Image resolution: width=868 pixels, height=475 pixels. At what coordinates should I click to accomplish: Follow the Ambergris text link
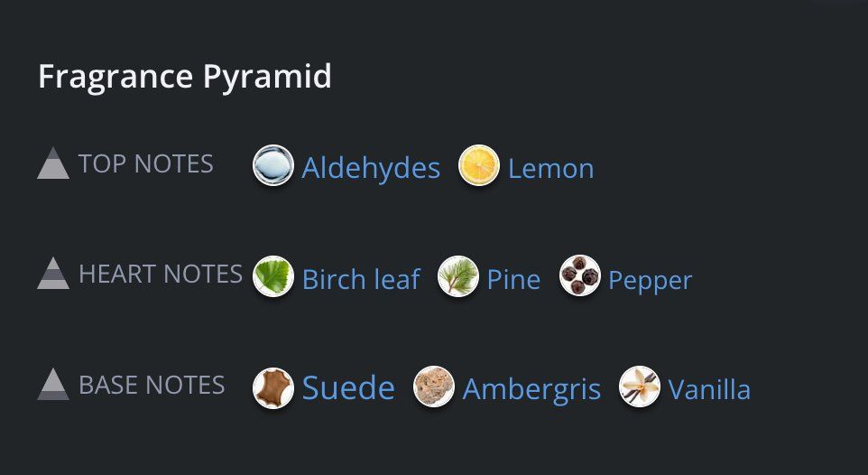point(532,390)
